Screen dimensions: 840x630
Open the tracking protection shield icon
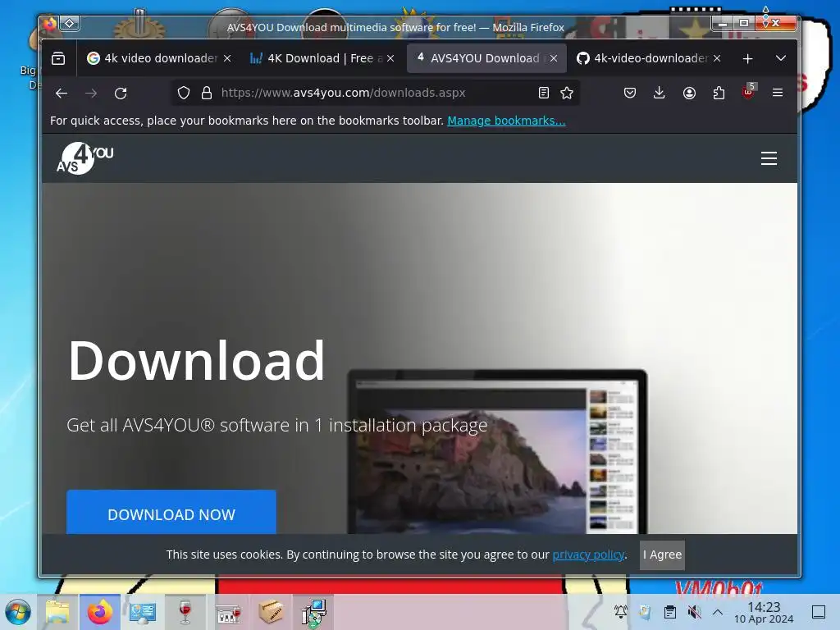tap(184, 94)
